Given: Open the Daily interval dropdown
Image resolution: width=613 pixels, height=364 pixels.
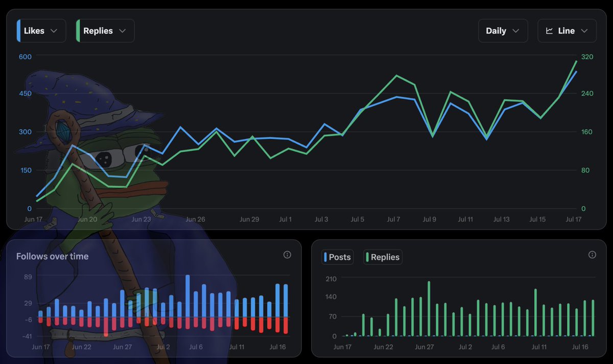Looking at the screenshot, I should [x=503, y=31].
